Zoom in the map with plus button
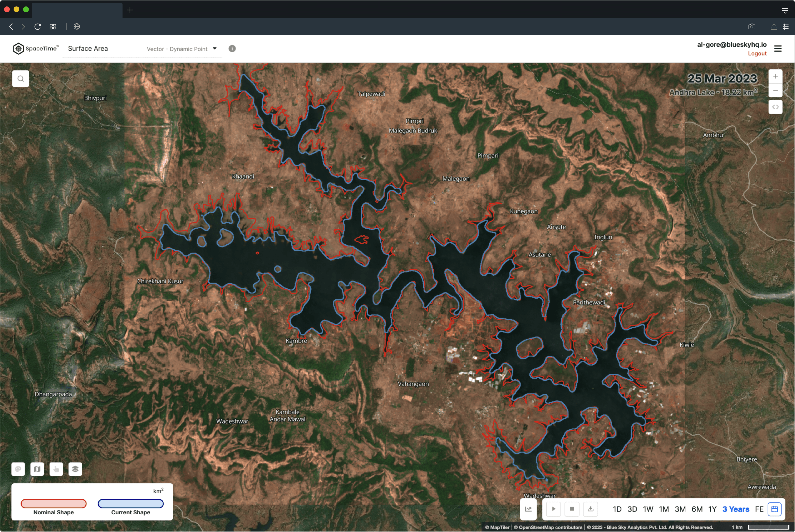 (x=775, y=77)
